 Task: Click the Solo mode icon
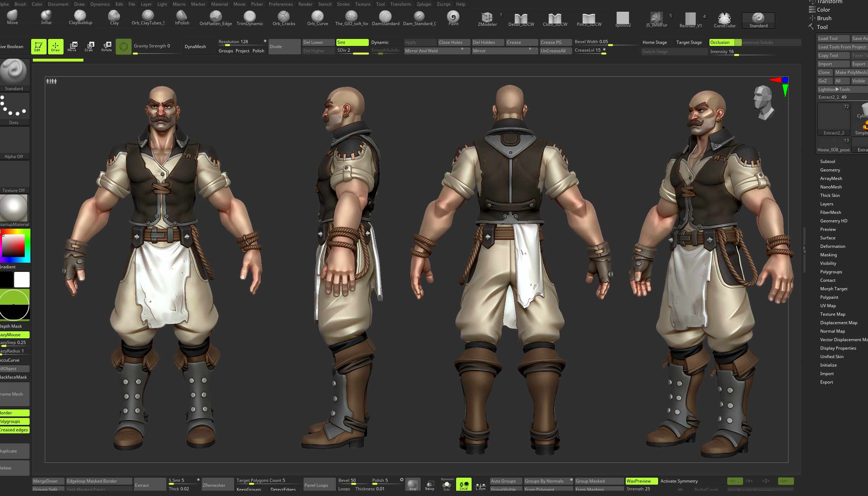pyautogui.click(x=447, y=485)
